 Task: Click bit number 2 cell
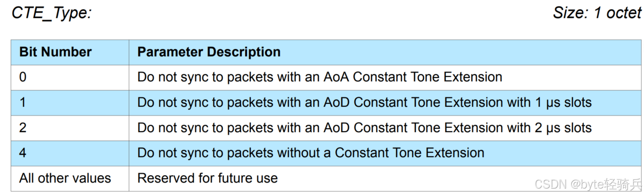click(x=23, y=127)
